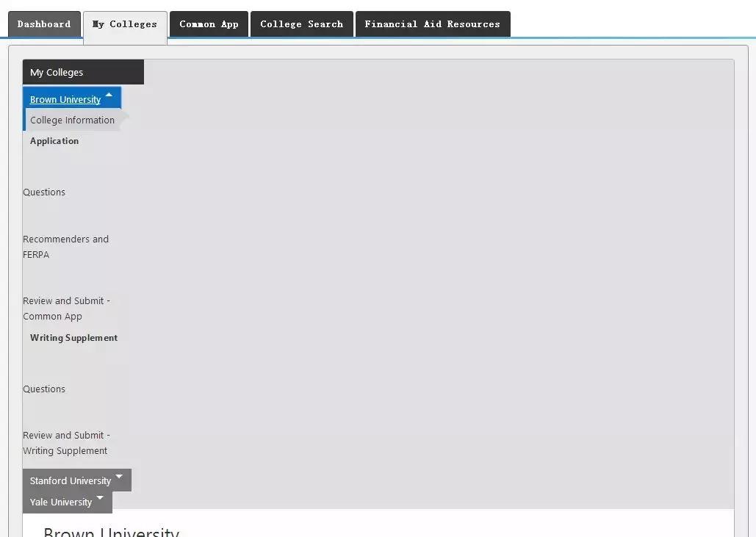The height and width of the screenshot is (537, 756).
Task: Expand Yale University dropdown arrow
Action: click(100, 497)
